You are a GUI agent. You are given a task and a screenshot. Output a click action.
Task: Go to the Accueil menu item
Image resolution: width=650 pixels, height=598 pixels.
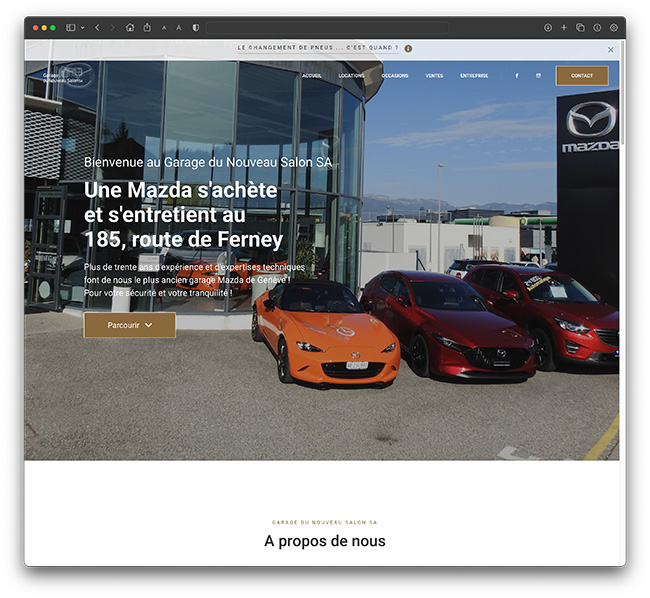pos(312,76)
